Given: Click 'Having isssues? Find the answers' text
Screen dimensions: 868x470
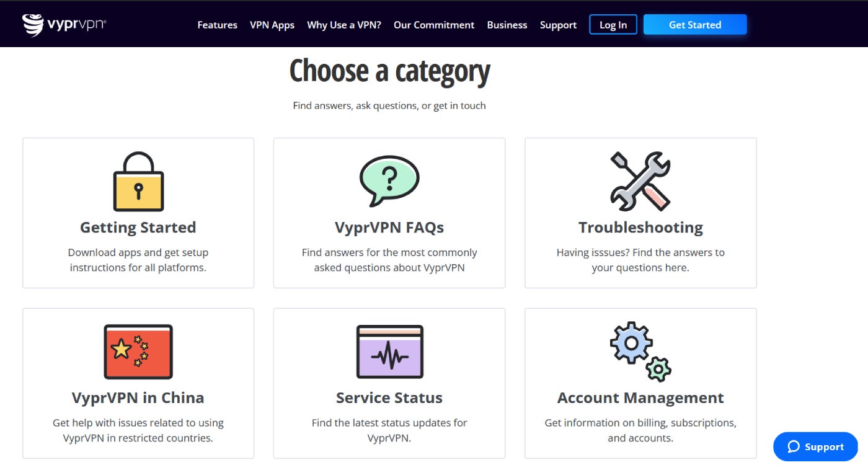Looking at the screenshot, I should (x=640, y=260).
